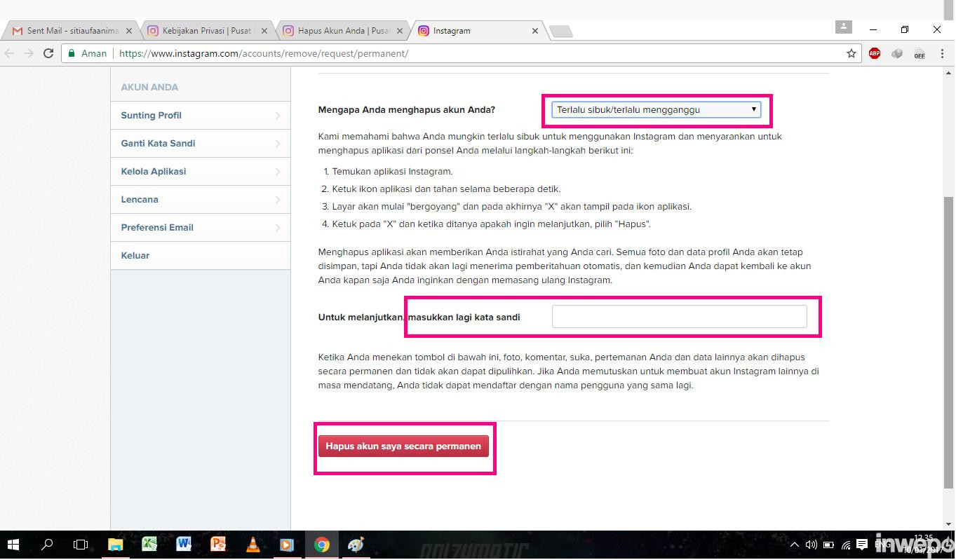Open the Chrome profile button
Image resolution: width=956 pixels, height=560 pixels.
coord(843,27)
